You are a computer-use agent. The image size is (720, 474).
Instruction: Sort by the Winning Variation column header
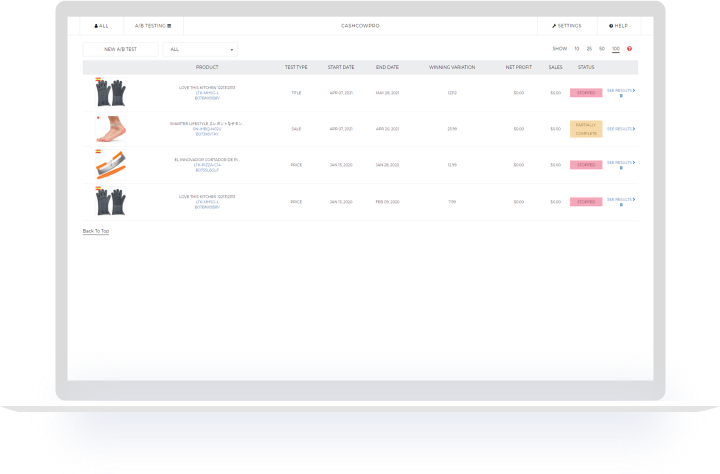(452, 67)
